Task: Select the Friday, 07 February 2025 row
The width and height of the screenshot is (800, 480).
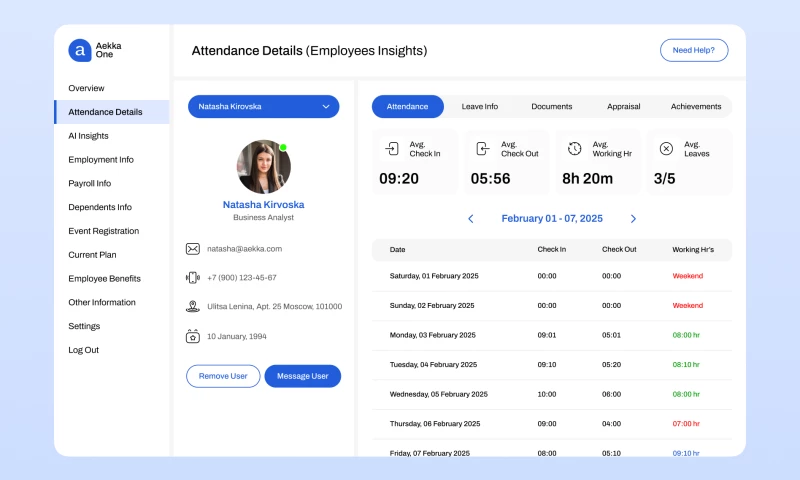Action: [552, 448]
